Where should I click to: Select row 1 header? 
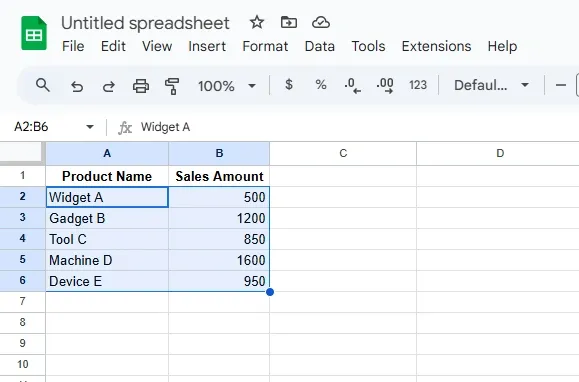pyautogui.click(x=23, y=175)
